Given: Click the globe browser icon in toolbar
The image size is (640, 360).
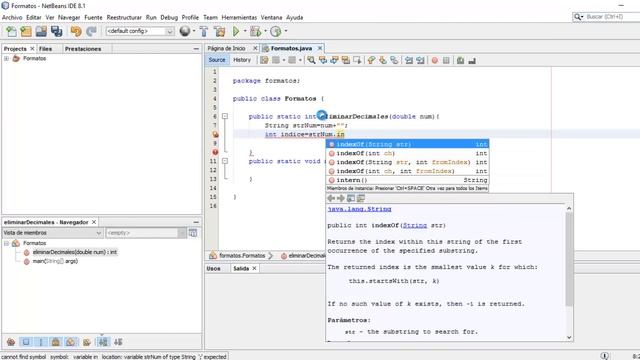Looking at the screenshot, I should point(185,31).
